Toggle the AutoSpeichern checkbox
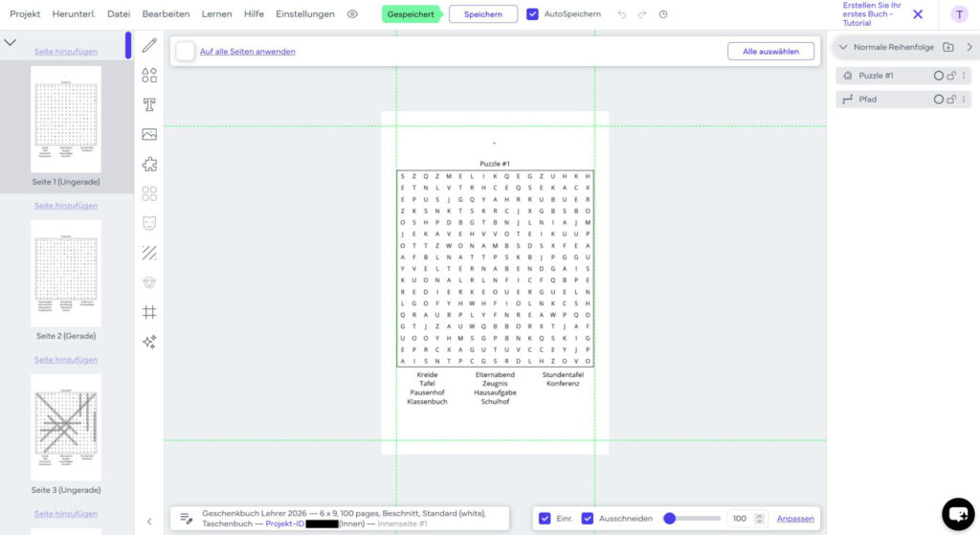This screenshot has height=535, width=980. 532,13
